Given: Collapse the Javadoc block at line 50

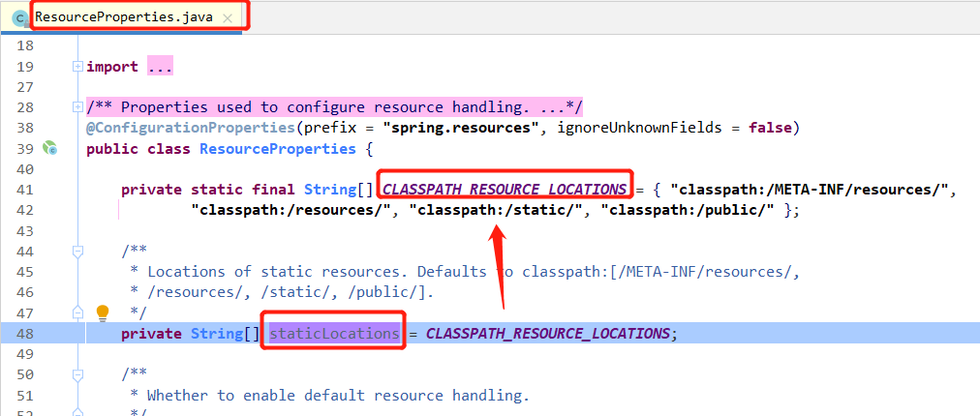Looking at the screenshot, I should 77,374.
